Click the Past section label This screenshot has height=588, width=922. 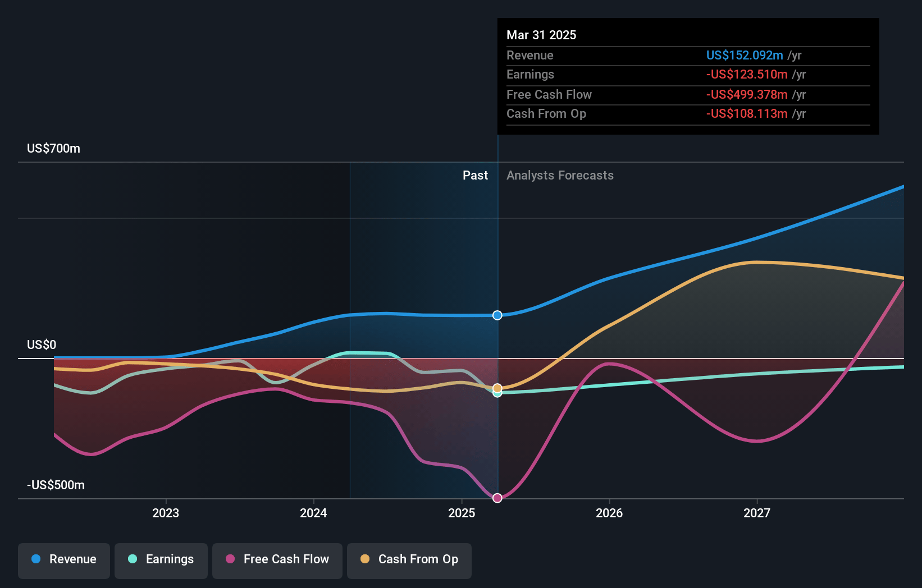(475, 175)
